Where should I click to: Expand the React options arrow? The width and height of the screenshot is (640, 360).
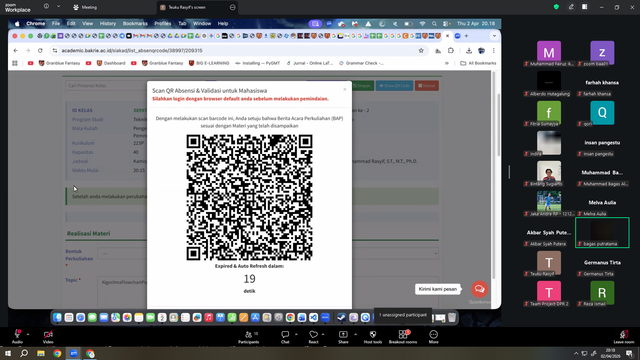coord(323,334)
